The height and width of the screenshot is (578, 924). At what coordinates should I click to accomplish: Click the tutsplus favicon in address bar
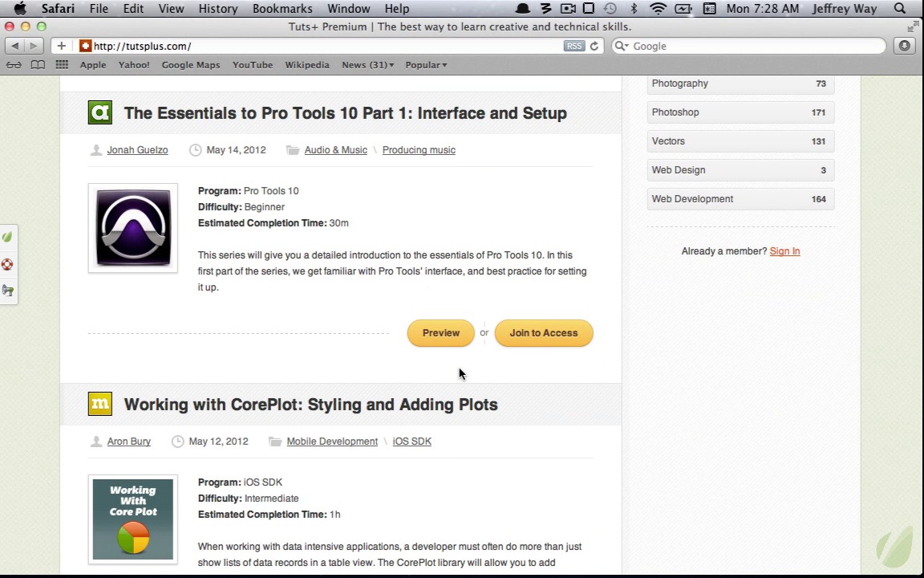click(86, 46)
